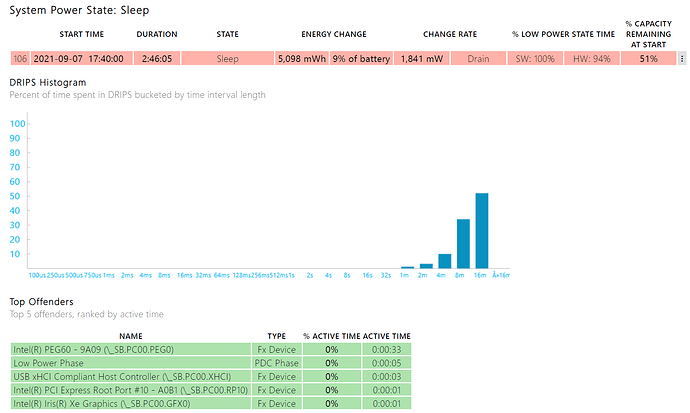690x413 pixels.
Task: Select the Intel(R) PCI Express Root Port #10 row
Action: coord(211,391)
